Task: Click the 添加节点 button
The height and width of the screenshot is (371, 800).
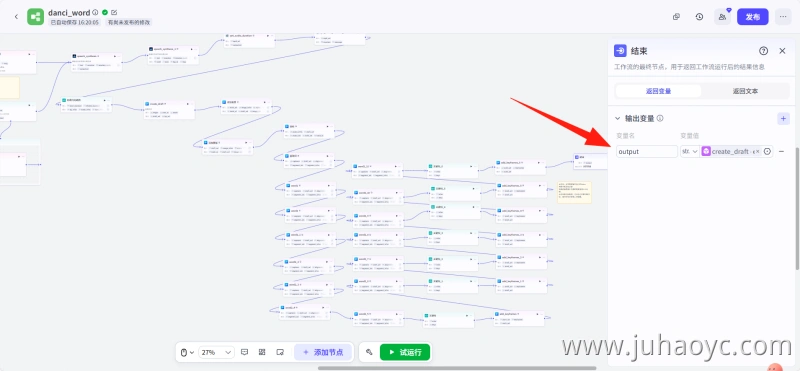Action: (x=322, y=352)
